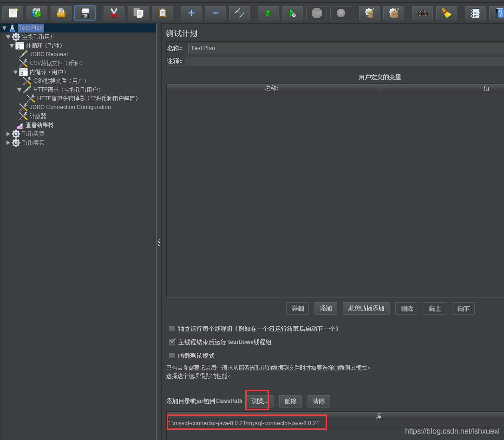The height and width of the screenshot is (440, 504).
Task: Reset search with yellow brush icon
Action: (447, 13)
